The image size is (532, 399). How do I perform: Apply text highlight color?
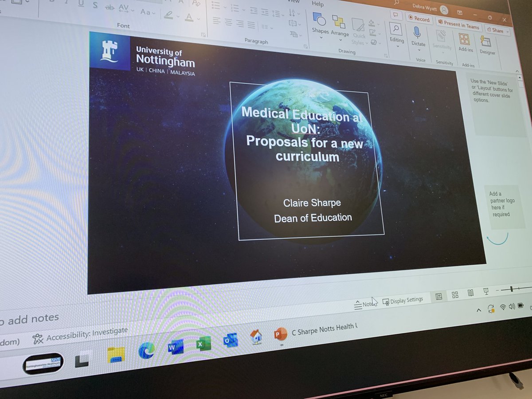(168, 14)
